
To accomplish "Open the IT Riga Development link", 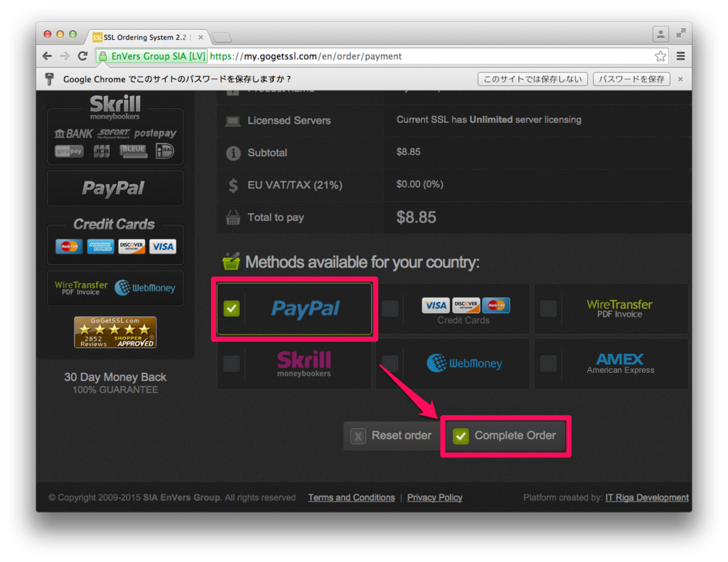I will (647, 497).
